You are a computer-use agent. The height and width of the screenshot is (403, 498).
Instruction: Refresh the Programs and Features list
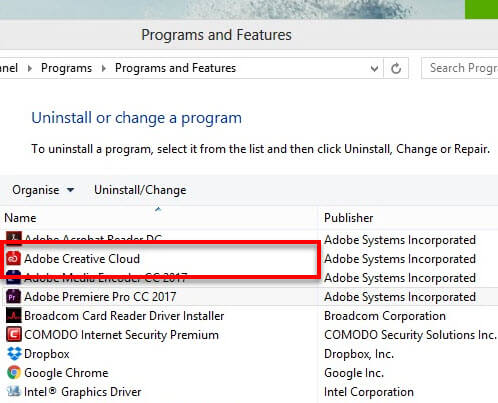point(396,68)
